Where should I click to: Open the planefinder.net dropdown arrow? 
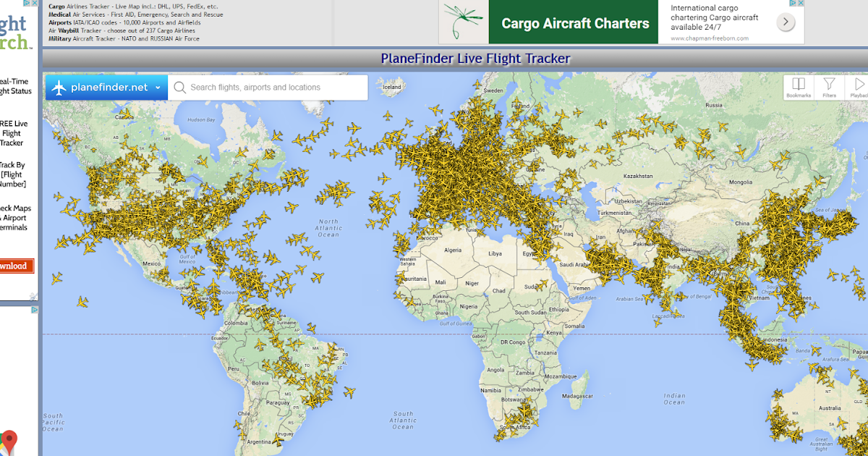coord(157,88)
